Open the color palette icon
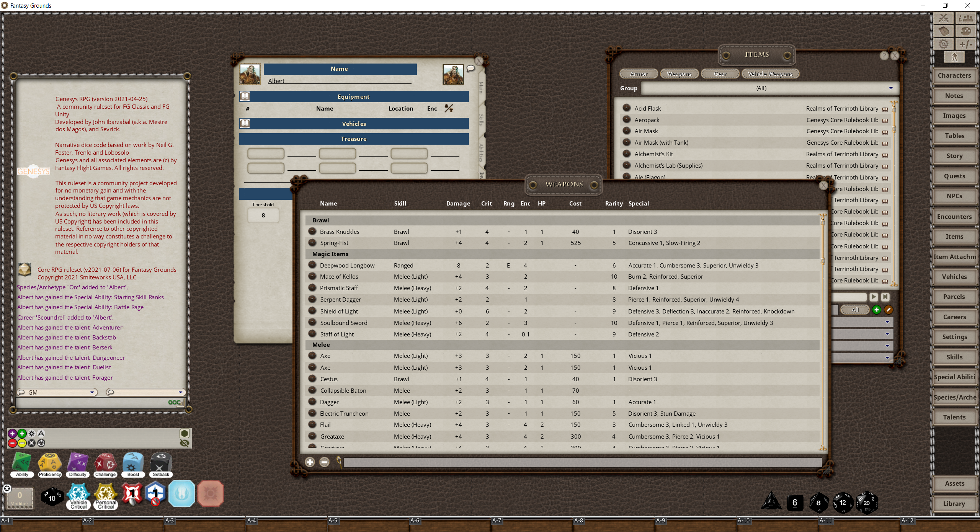 (x=965, y=31)
